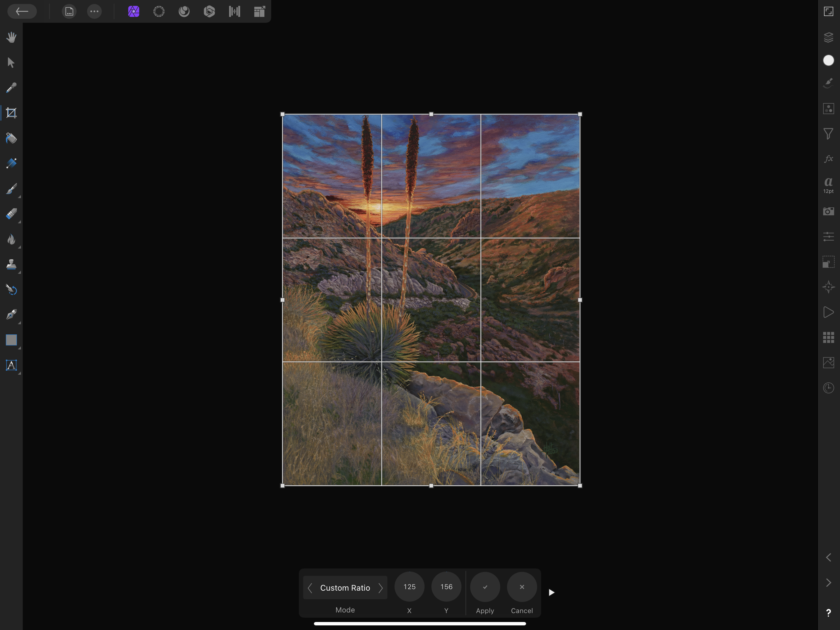Select the Rectangle shape tool

tap(11, 340)
